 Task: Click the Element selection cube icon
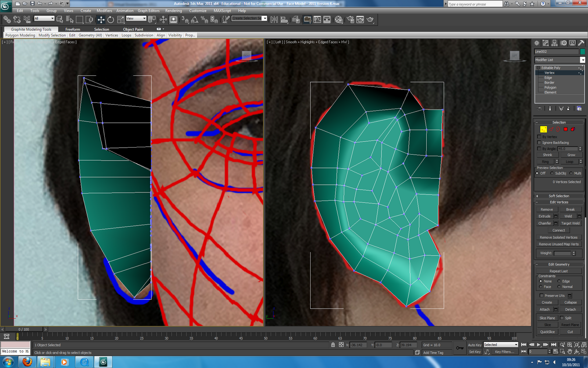click(x=573, y=129)
